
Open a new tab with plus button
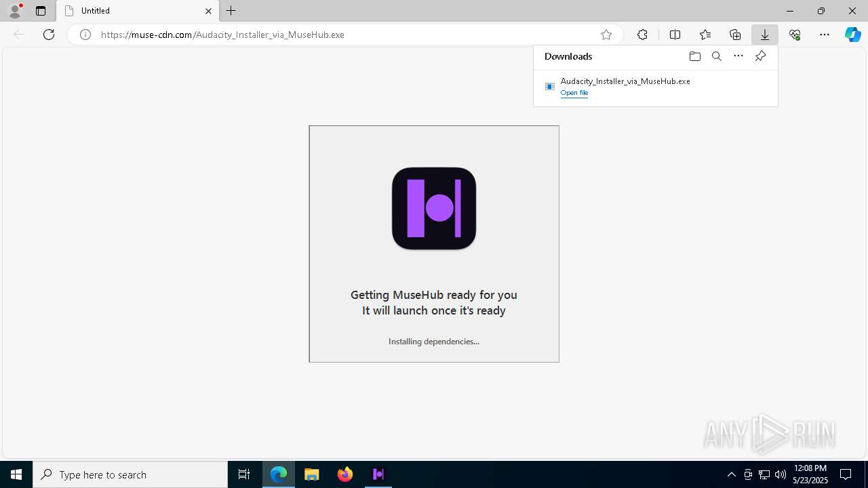point(231,11)
